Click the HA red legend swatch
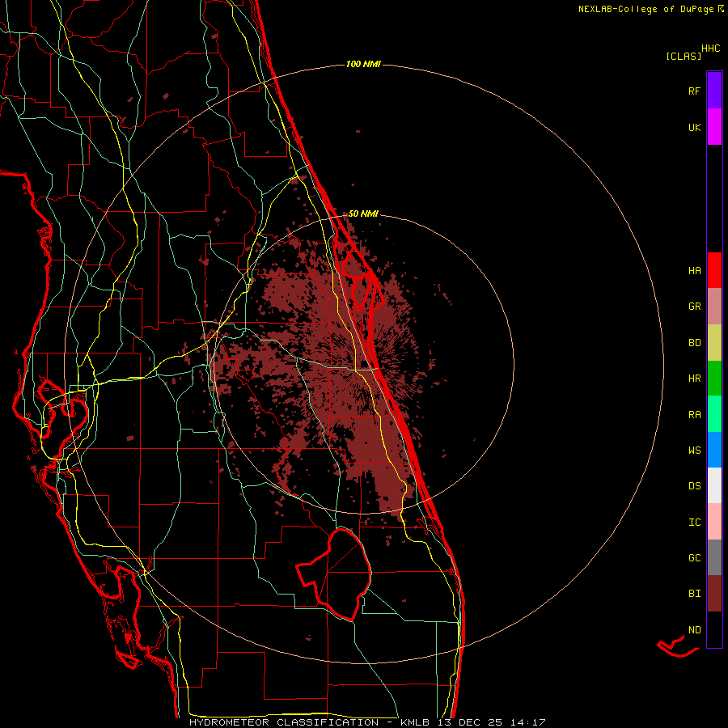728x728 pixels. coord(714,270)
